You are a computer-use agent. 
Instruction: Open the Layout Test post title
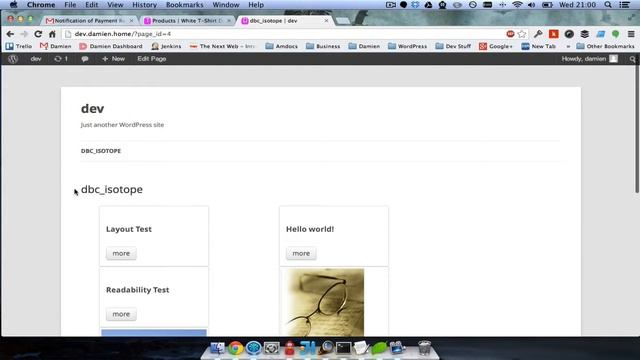(129, 229)
